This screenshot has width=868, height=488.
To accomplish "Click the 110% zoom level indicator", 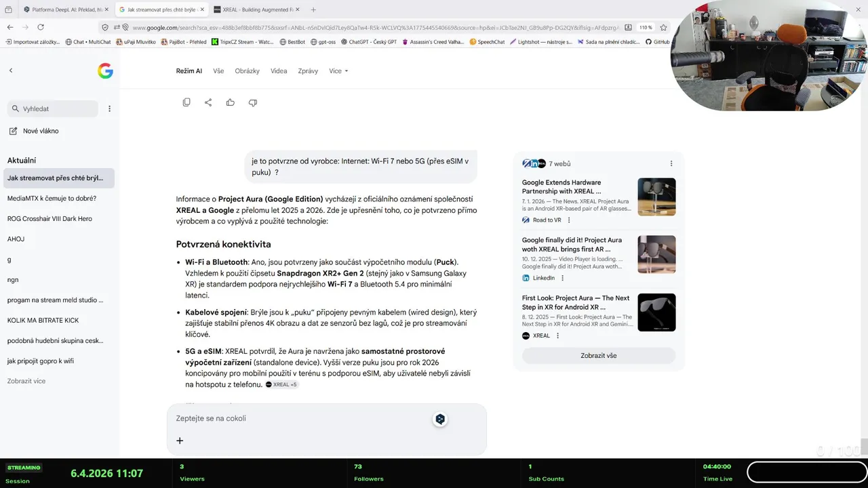I will [x=646, y=28].
